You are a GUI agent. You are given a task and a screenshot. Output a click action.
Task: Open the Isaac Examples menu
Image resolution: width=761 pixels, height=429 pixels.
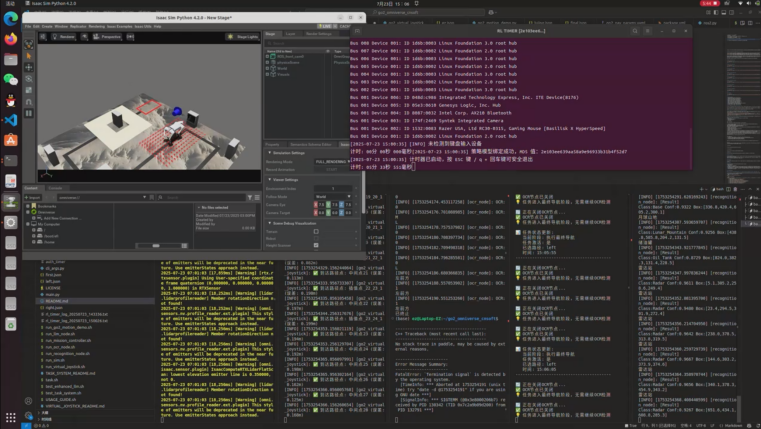(x=119, y=26)
